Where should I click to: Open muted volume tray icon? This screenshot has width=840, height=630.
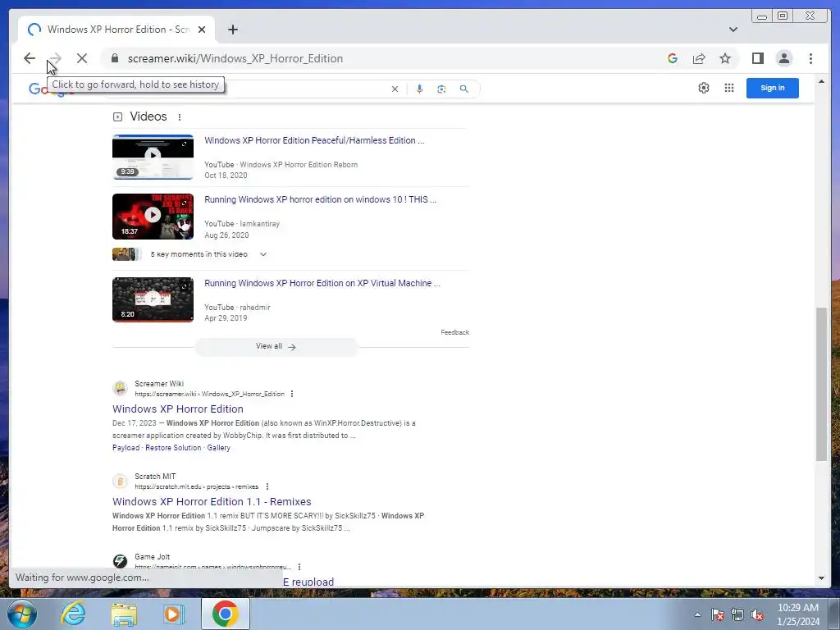coord(757,614)
